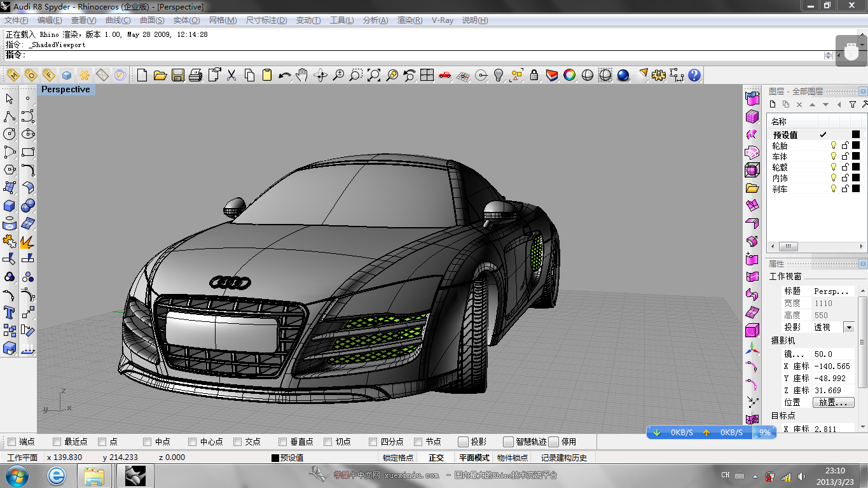Toggle 正交 ortho mode in status bar
This screenshot has height=488, width=868.
[x=436, y=457]
